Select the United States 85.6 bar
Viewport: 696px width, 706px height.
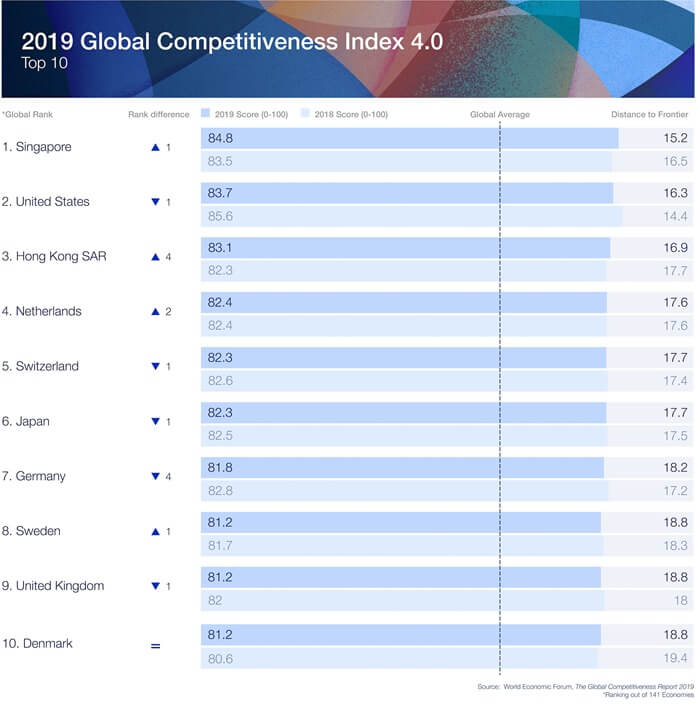pos(412,216)
